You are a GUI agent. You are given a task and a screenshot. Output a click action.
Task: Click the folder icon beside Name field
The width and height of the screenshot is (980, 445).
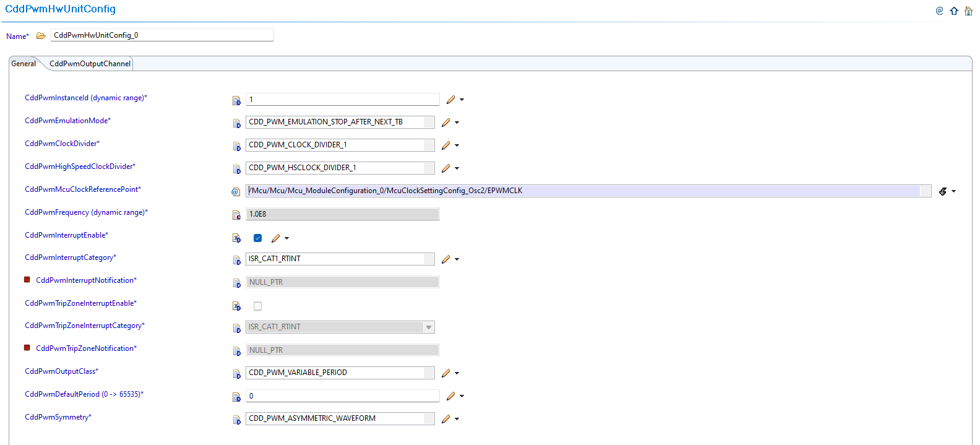41,36
